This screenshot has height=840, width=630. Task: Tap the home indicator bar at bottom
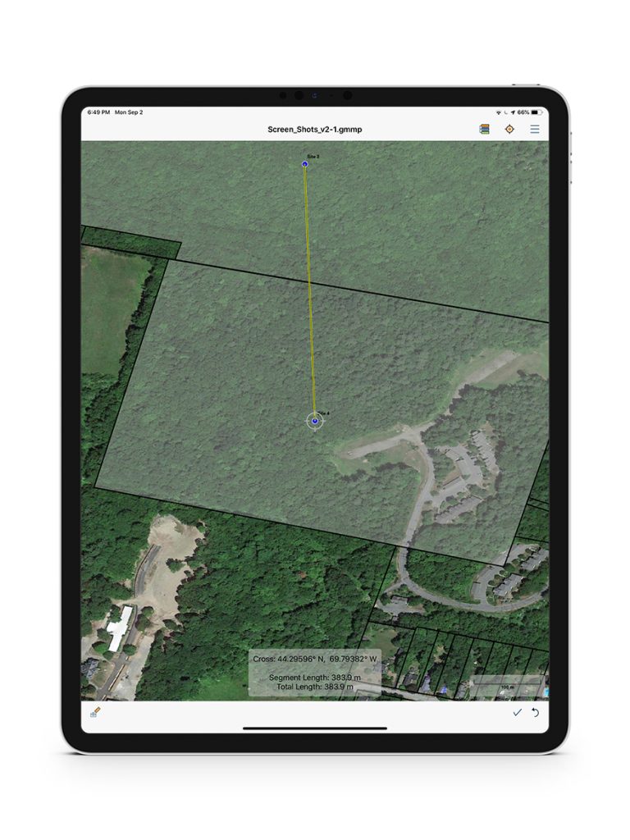point(314,728)
